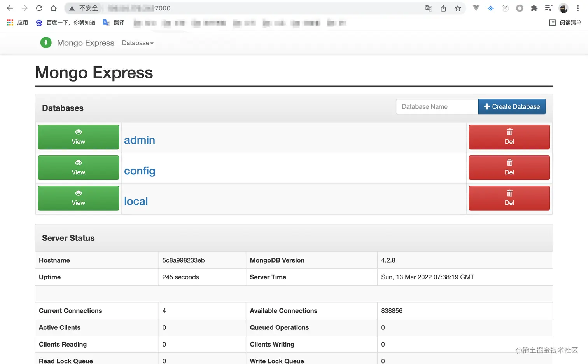The width and height of the screenshot is (588, 364).
Task: Open the media control playlist icon
Action: tap(549, 8)
